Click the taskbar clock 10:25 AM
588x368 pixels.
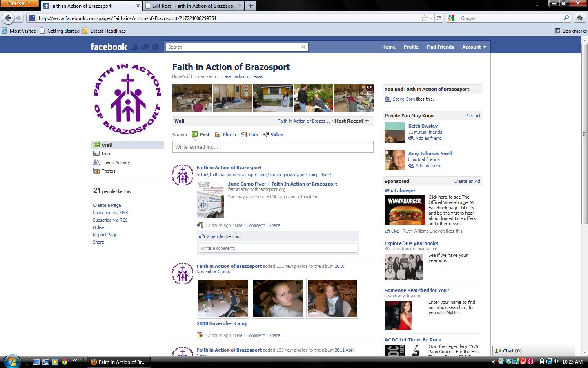pyautogui.click(x=572, y=362)
